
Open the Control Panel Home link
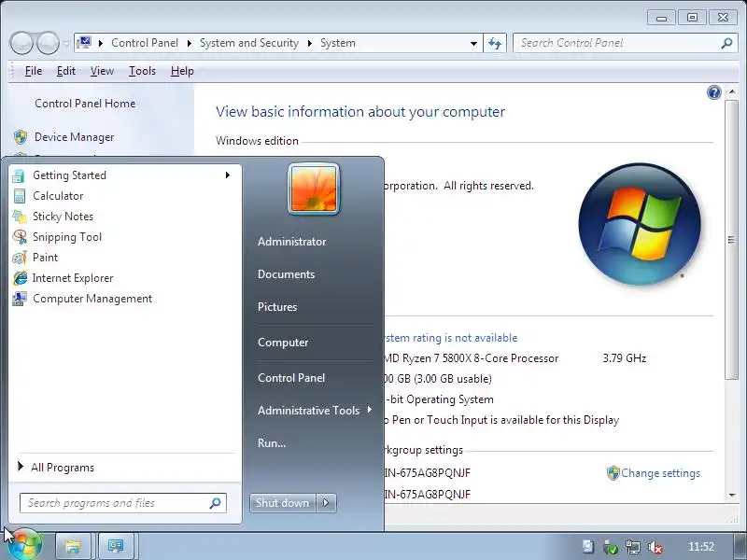(x=85, y=104)
